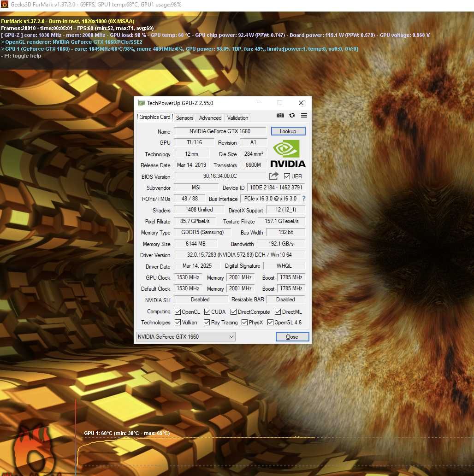Click the Default Clock field 1530 MHz
474x476 pixels.
pos(188,288)
